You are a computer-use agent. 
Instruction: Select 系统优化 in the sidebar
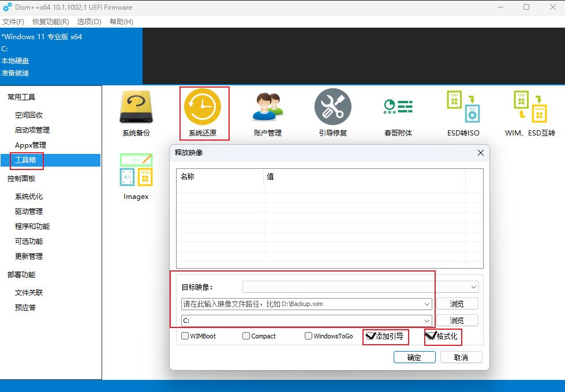pos(29,197)
